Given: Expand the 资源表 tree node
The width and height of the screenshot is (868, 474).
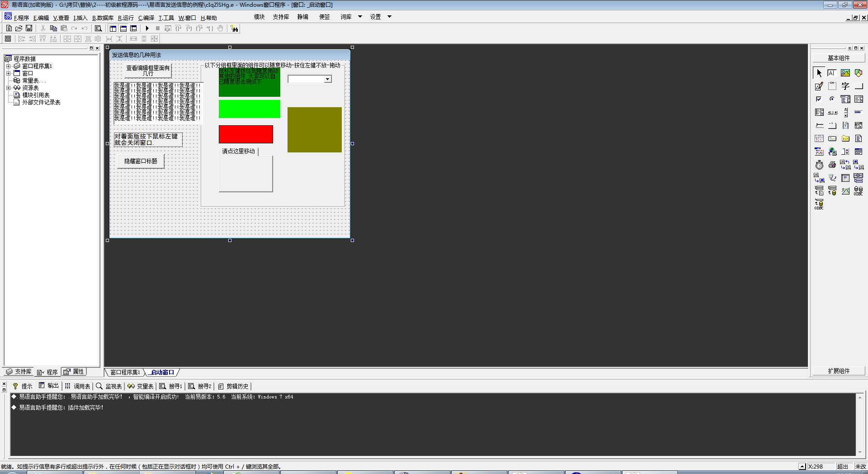Looking at the screenshot, I should point(8,88).
